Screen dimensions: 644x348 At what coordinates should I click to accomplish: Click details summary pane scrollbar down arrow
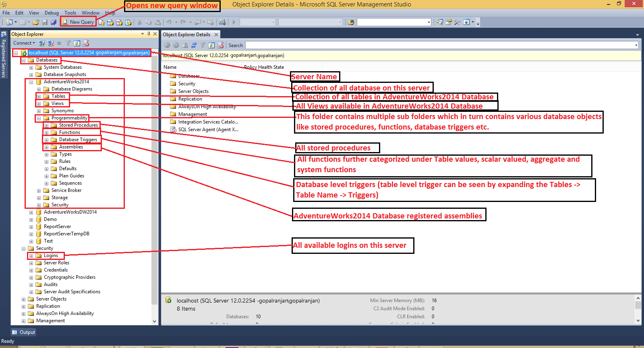click(638, 321)
